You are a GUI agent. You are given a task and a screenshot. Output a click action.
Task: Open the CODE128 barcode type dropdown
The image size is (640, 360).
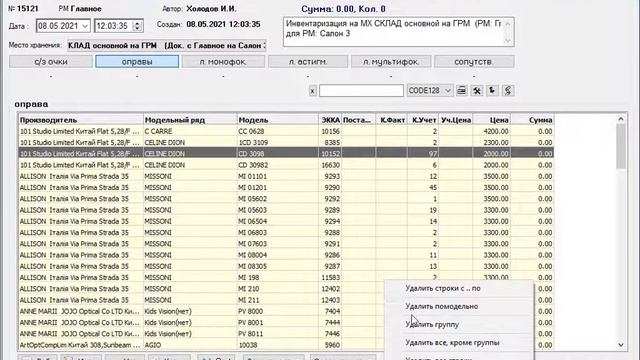429,90
